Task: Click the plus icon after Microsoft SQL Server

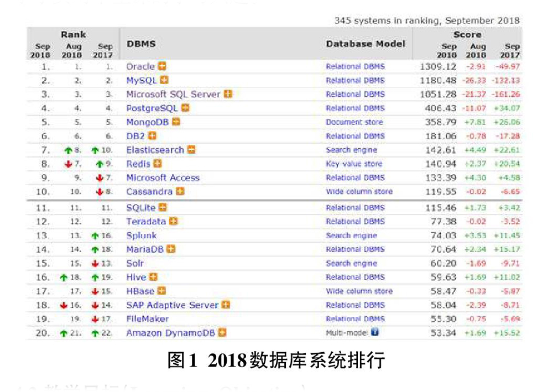Action: click(228, 94)
